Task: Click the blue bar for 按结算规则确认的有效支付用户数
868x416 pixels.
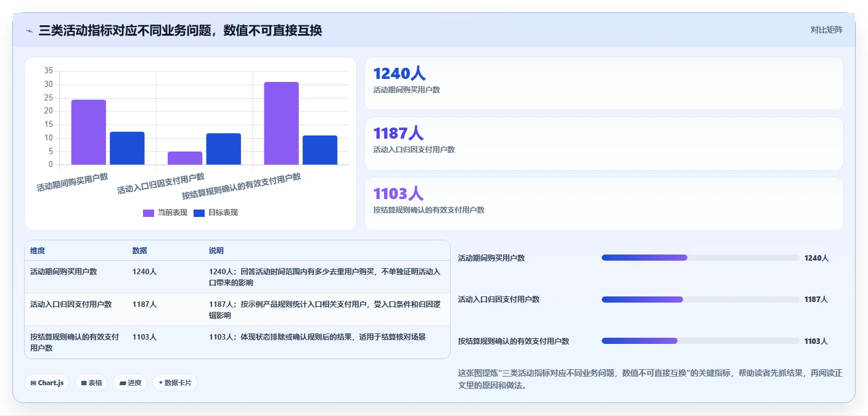Action: [320, 150]
